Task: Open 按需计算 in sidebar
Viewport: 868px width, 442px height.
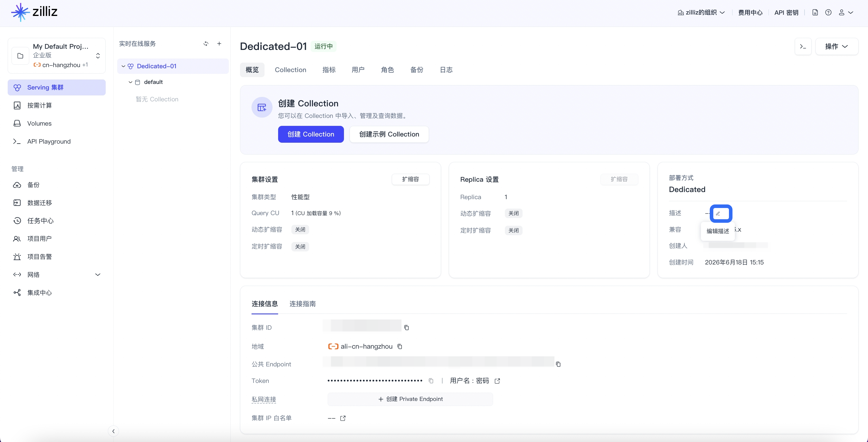Action: [57, 105]
